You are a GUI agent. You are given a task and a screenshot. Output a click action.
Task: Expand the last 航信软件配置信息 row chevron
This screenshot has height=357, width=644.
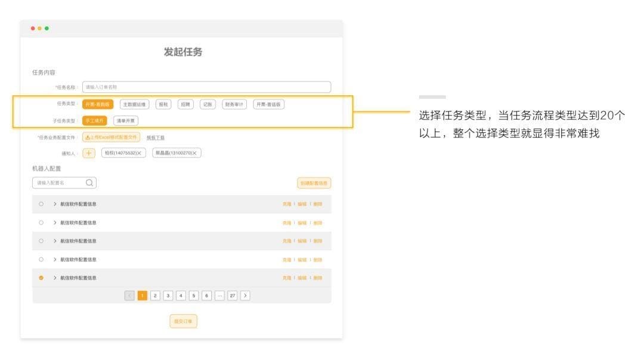pos(54,277)
